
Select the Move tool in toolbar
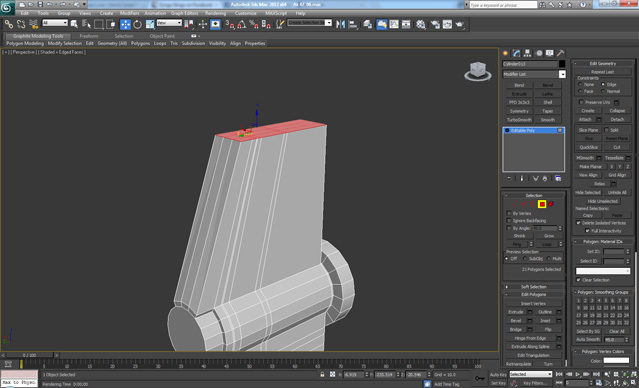126,24
